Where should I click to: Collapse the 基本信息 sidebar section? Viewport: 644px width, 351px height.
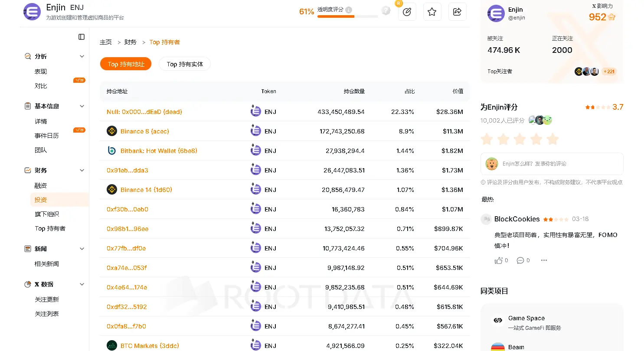[x=82, y=106]
